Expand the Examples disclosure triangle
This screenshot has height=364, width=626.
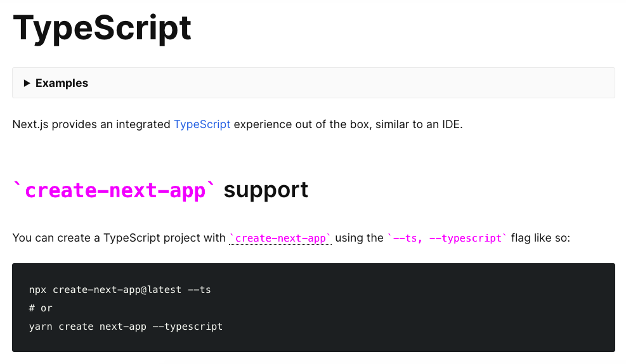pos(27,83)
